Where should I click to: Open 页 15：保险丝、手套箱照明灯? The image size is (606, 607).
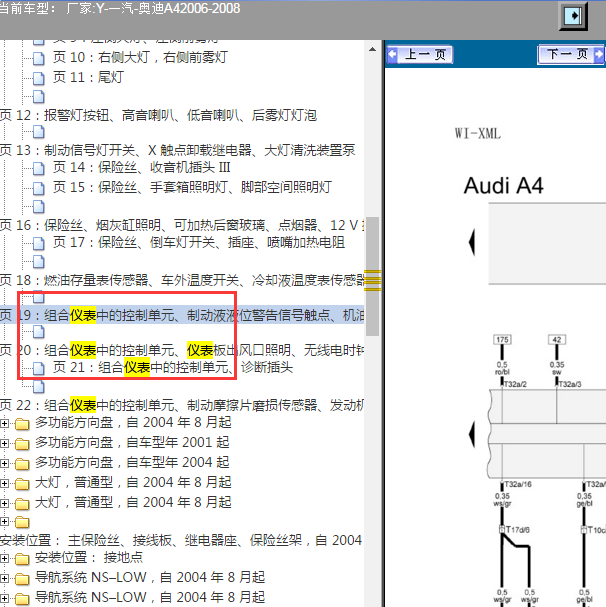(x=192, y=187)
